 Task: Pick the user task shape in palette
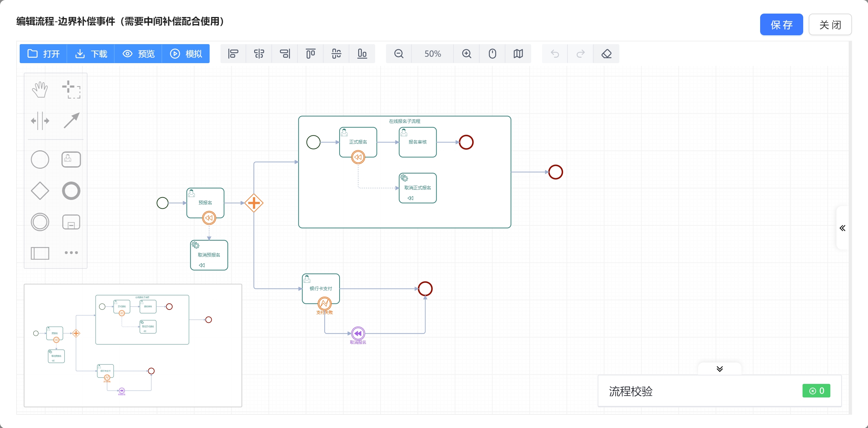pos(71,160)
